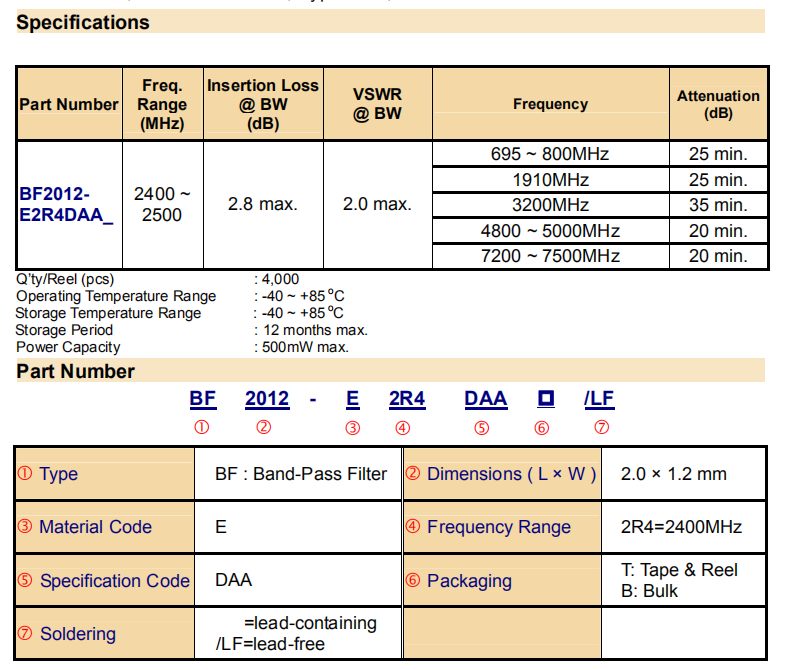Click the circled 3 marker under E
The width and height of the screenshot is (787, 670).
coord(352,428)
